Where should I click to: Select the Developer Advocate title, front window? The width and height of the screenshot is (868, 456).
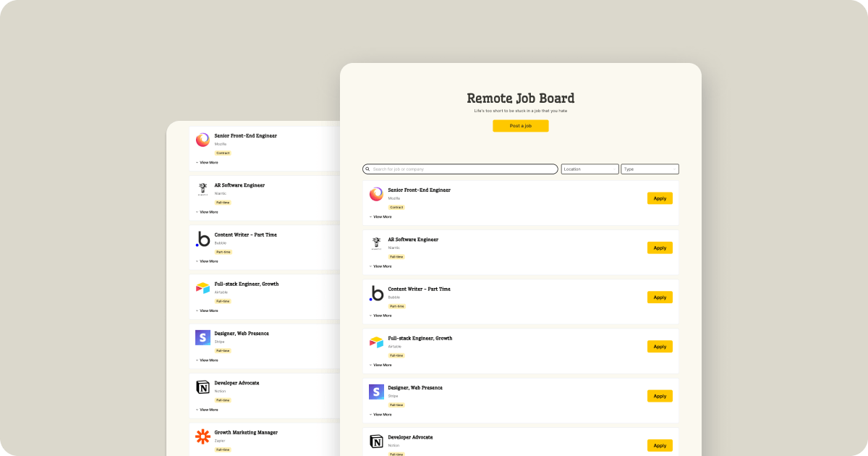pyautogui.click(x=410, y=437)
